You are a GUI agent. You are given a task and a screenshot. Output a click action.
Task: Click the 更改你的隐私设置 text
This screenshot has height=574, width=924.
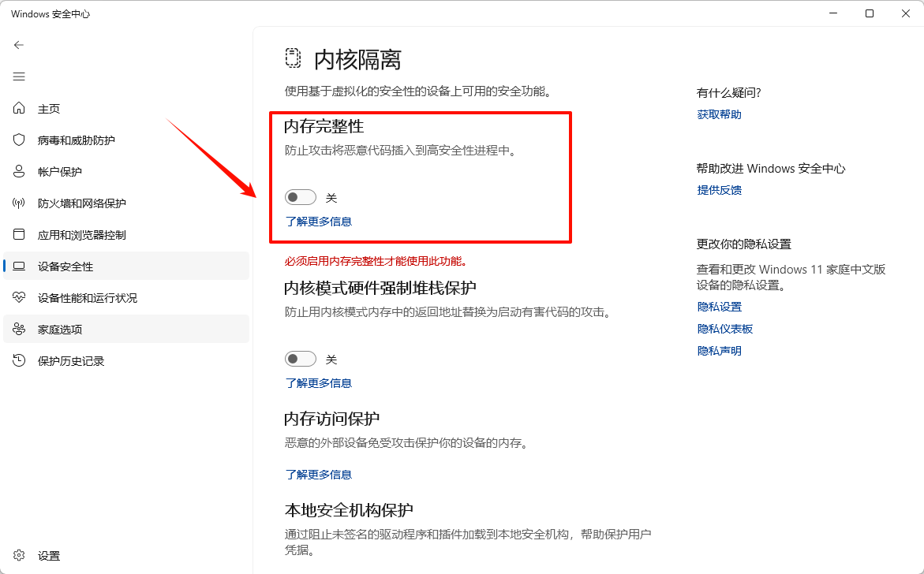pos(743,244)
